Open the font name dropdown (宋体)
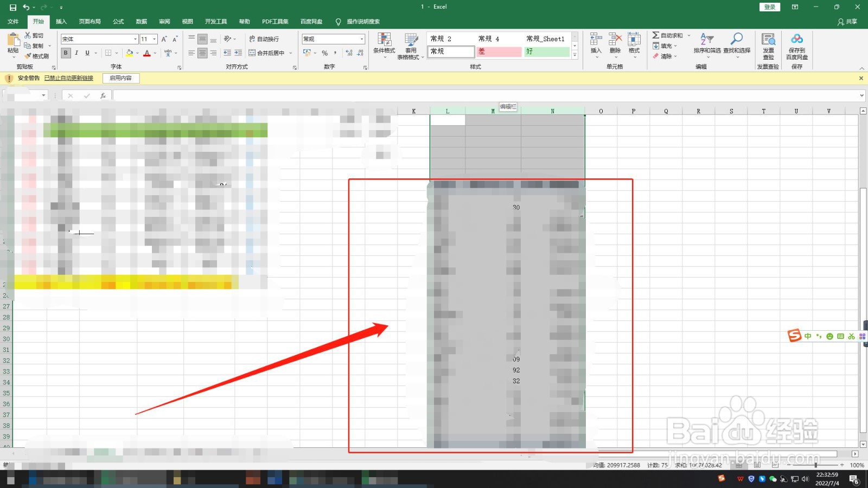This screenshot has width=868, height=488. click(x=135, y=39)
